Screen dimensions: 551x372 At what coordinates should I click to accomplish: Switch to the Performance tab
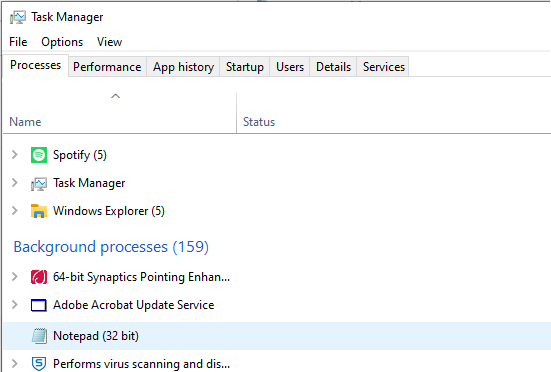pyautogui.click(x=107, y=67)
